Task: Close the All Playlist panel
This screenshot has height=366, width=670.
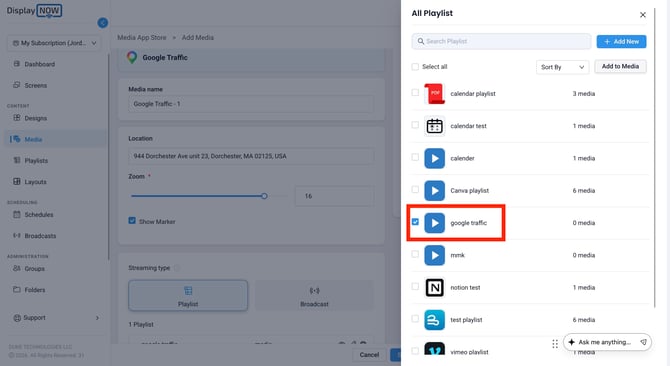Action: tap(643, 15)
